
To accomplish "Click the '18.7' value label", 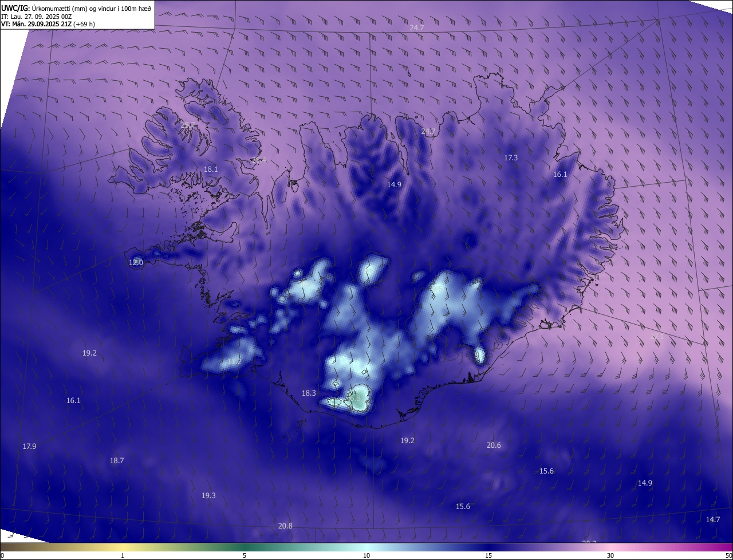I will click(117, 460).
